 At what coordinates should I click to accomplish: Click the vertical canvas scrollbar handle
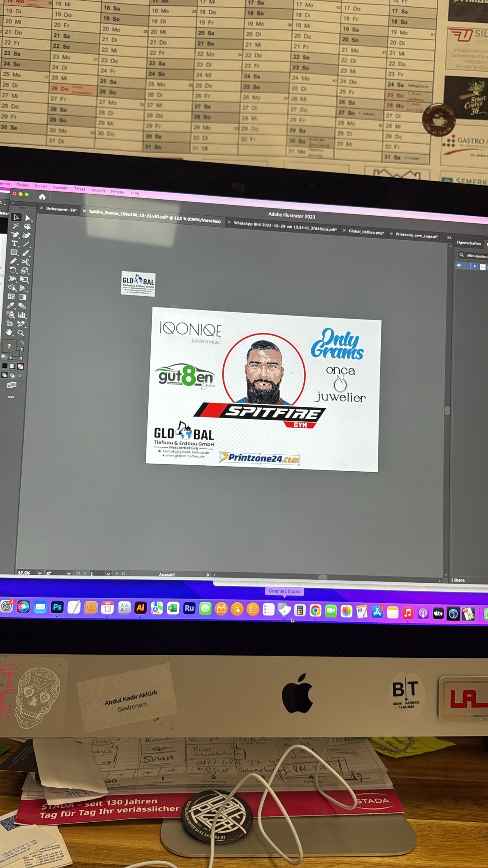[x=447, y=410]
